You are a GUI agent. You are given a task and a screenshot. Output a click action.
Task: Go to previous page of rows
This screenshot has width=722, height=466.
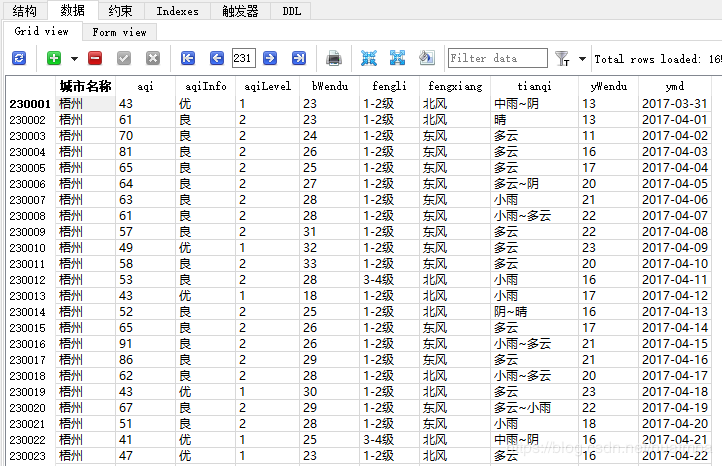point(217,58)
